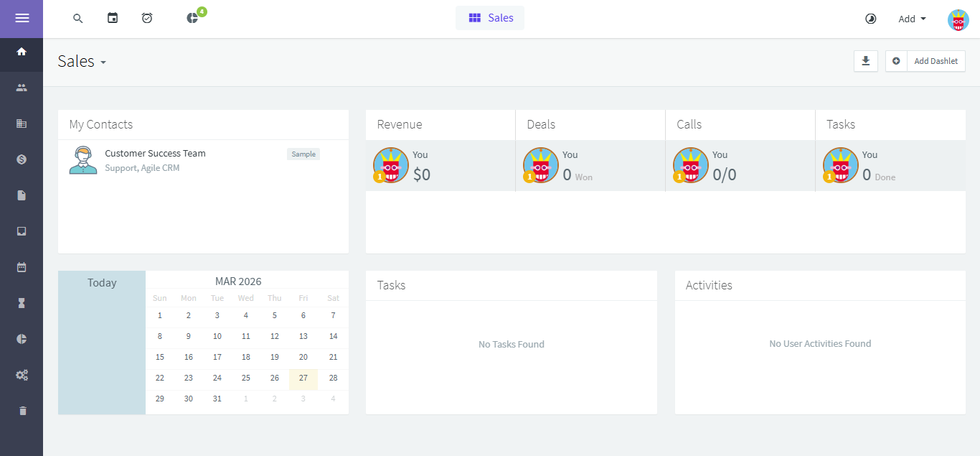The image size is (980, 456).
Task: Click the Activities dashlet header
Action: coord(820,285)
